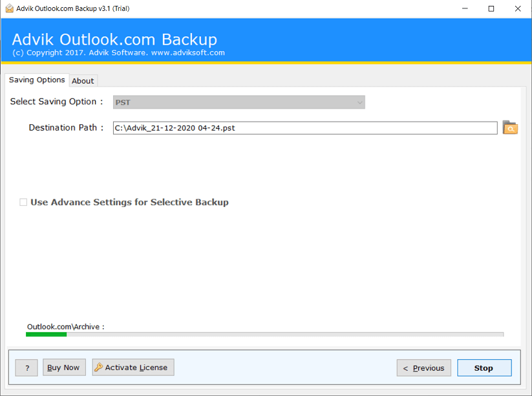Screen dimensions: 532x396
Task: Click the Advik Outlook.com Backup heading
Action: [114, 39]
